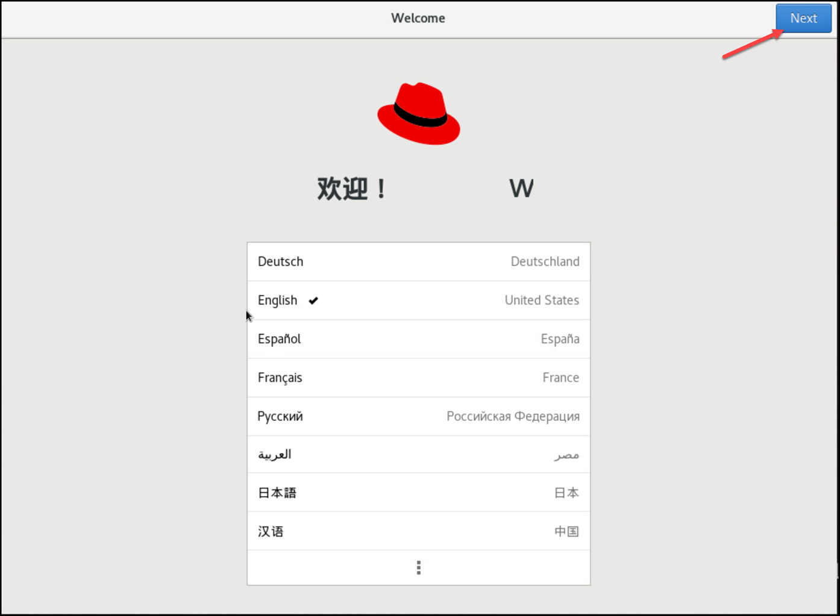The width and height of the screenshot is (840, 616).
Task: Choose the Arabic العربية language row
Action: (275, 455)
